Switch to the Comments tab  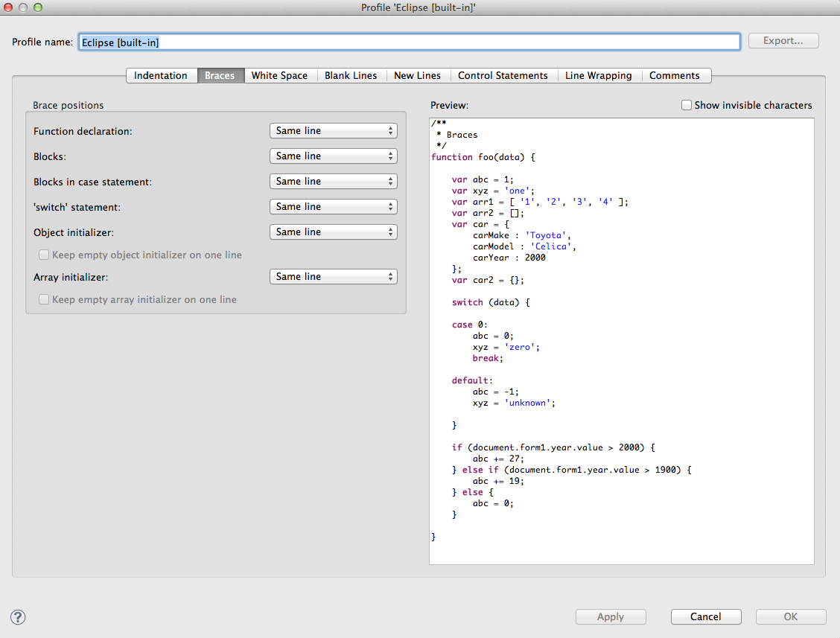(674, 76)
